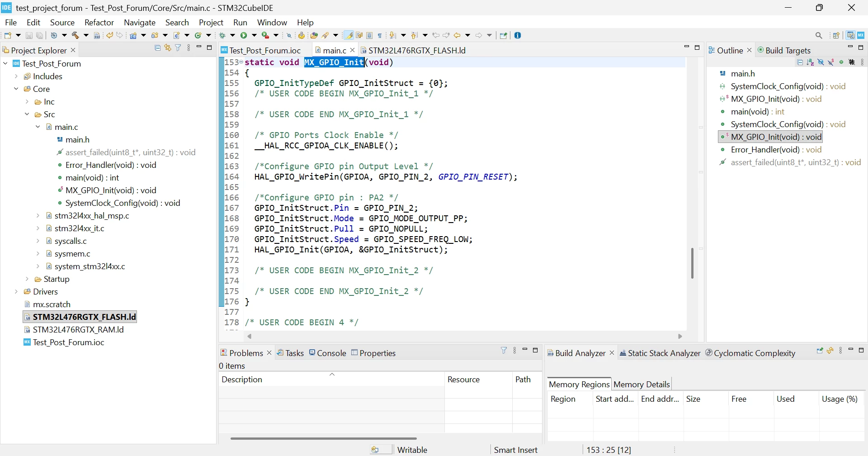Open the Static Stack Analyzer tab
This screenshot has width=868, height=456.
pyautogui.click(x=660, y=353)
